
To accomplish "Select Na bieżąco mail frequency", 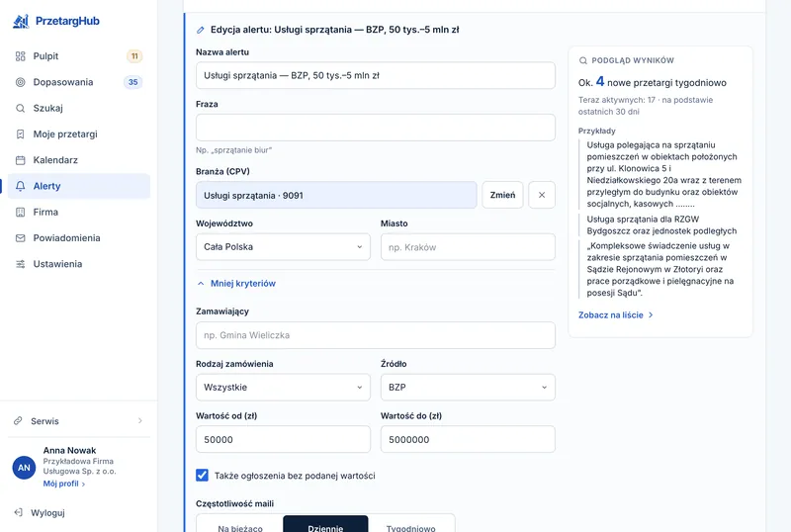I will pos(240,526).
